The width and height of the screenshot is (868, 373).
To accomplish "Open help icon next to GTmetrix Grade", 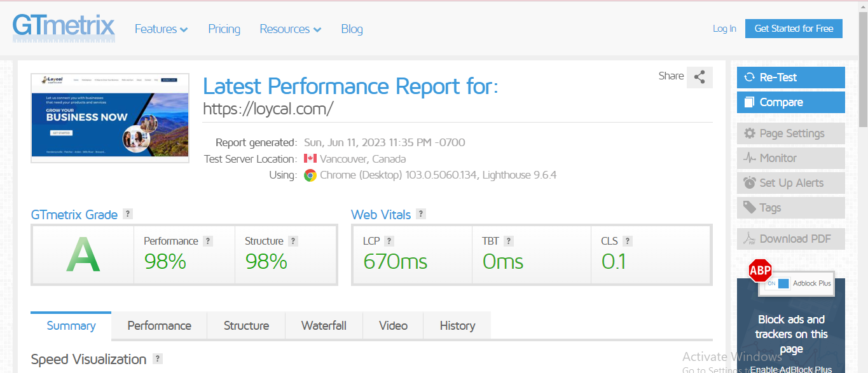I will pos(128,214).
